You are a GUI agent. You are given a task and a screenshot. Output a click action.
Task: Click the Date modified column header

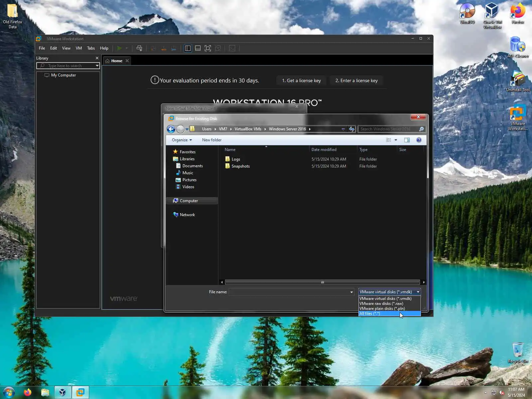coord(333,150)
